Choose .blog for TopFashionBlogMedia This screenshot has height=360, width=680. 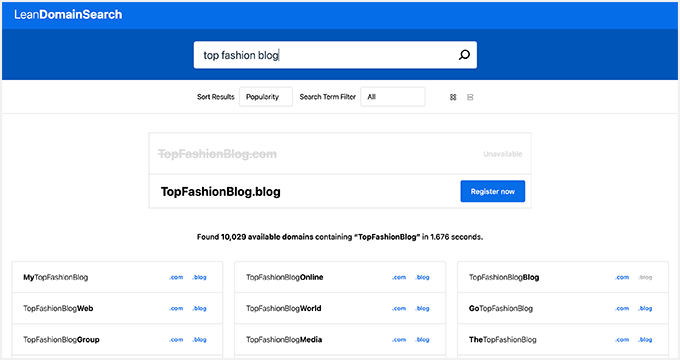tap(422, 340)
